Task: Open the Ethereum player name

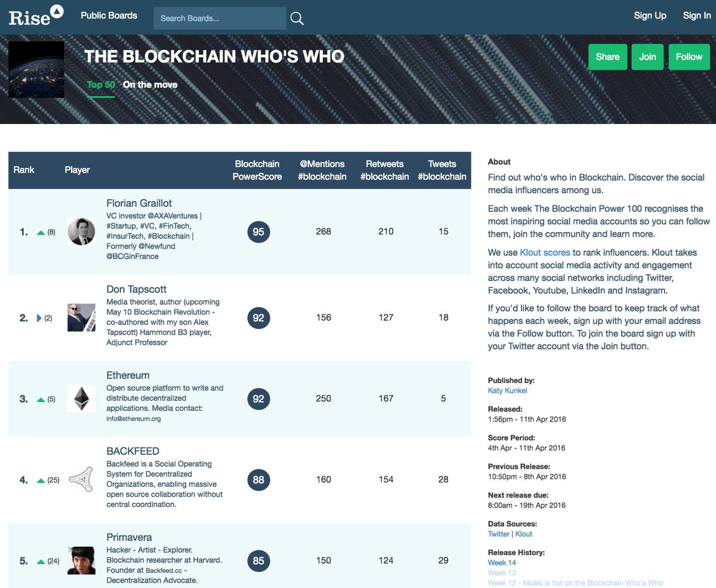Action: [x=128, y=375]
